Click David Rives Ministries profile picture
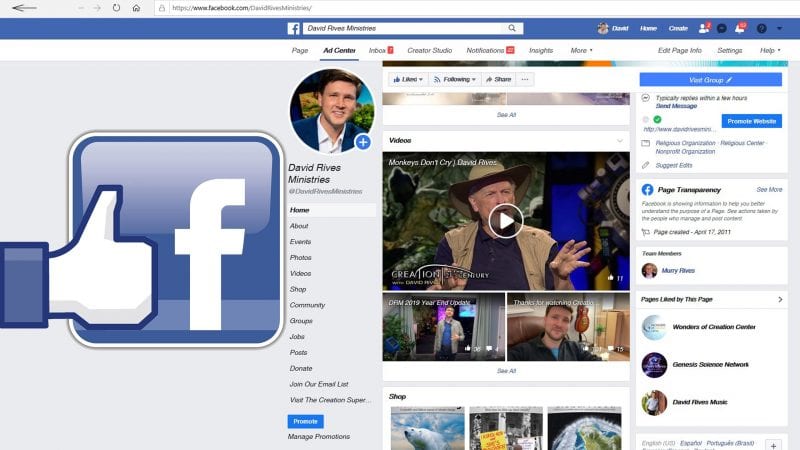Viewport: 800px width, 450px height. point(332,111)
